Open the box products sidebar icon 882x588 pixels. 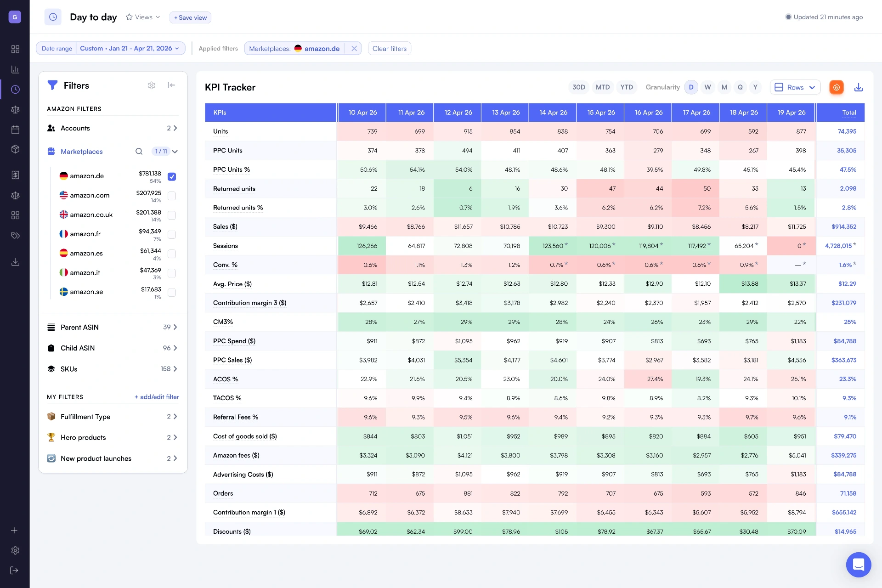coord(15,149)
